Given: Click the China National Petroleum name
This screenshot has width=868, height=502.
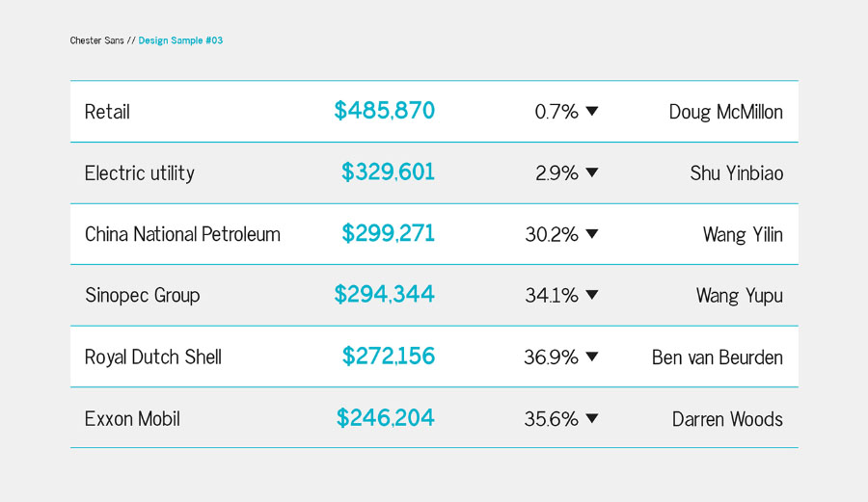Looking at the screenshot, I should (182, 234).
